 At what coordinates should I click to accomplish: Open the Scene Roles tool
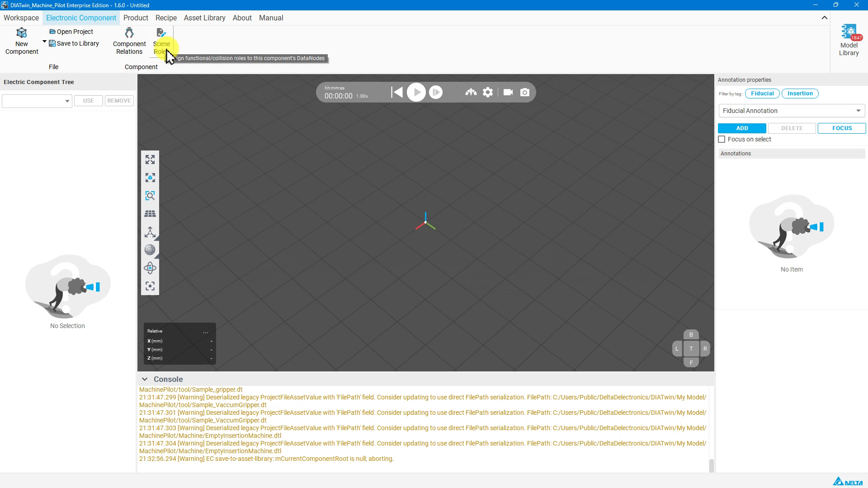161,41
